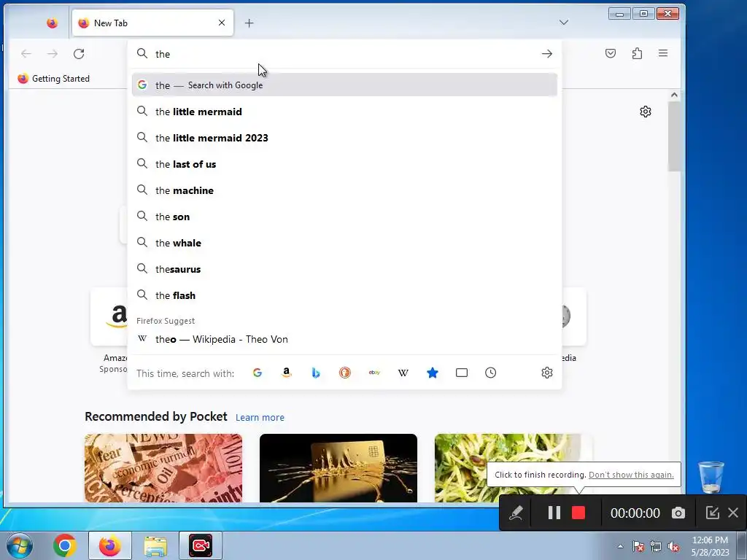Screen dimensions: 747x560
Task: Reload the current page
Action: pyautogui.click(x=79, y=54)
